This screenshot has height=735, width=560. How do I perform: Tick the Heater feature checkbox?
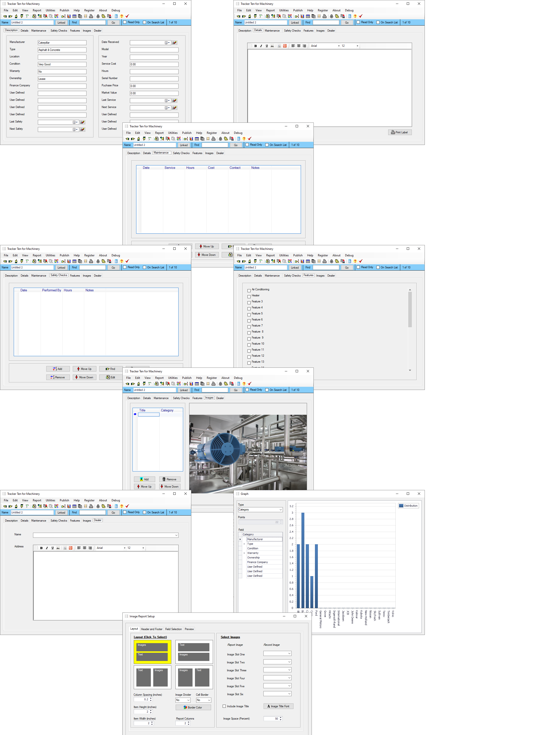[x=249, y=296]
